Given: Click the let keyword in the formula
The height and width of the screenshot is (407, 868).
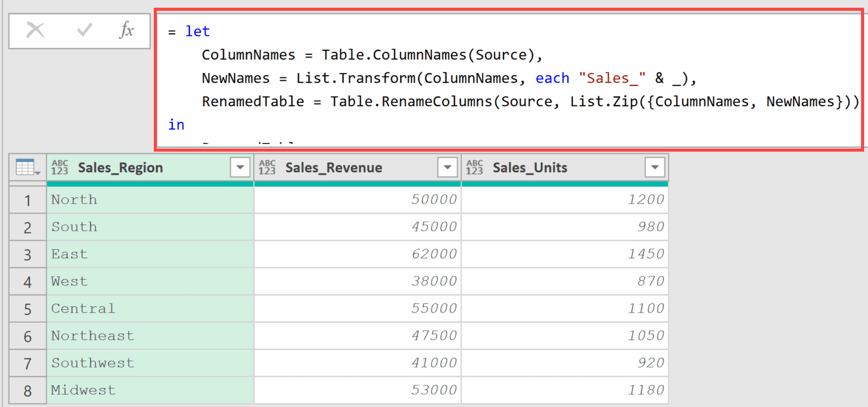Looking at the screenshot, I should [x=197, y=32].
